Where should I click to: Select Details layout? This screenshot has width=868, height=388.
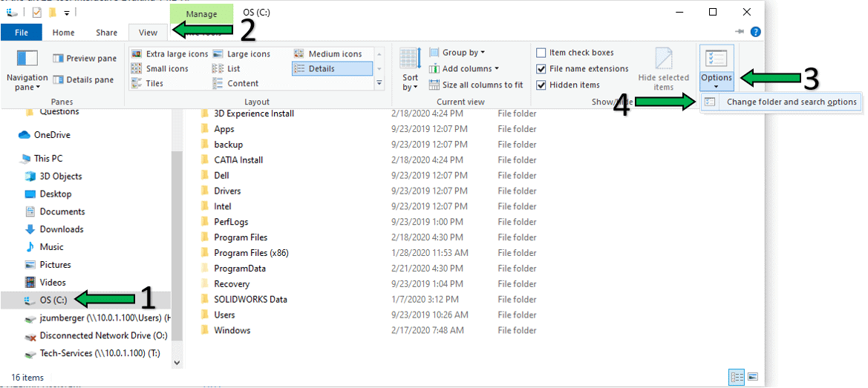(x=332, y=68)
